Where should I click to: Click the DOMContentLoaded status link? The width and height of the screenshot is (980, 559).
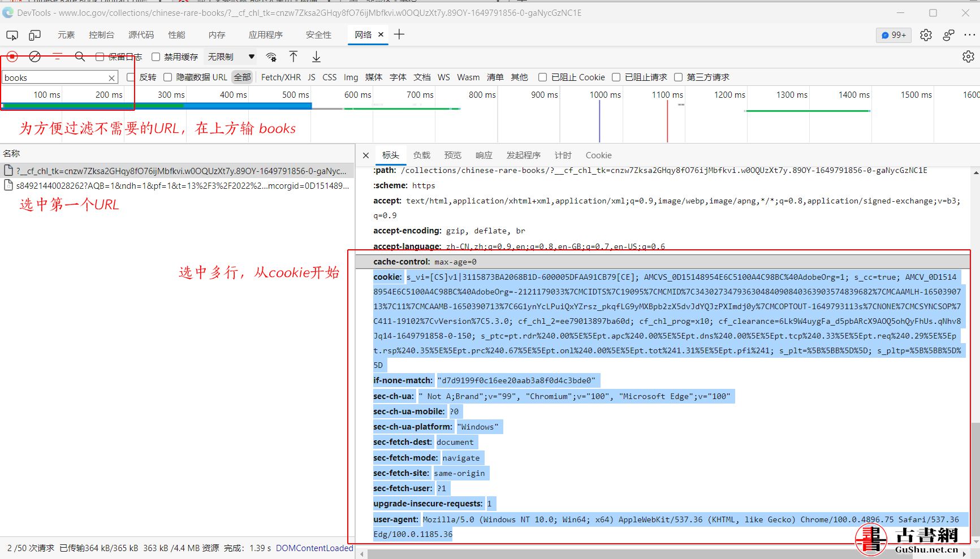click(x=314, y=548)
